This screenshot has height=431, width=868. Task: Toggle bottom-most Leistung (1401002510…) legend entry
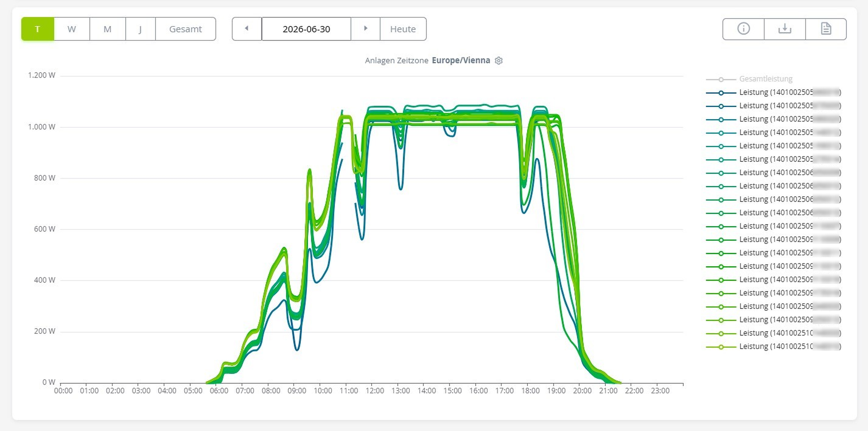coord(773,347)
